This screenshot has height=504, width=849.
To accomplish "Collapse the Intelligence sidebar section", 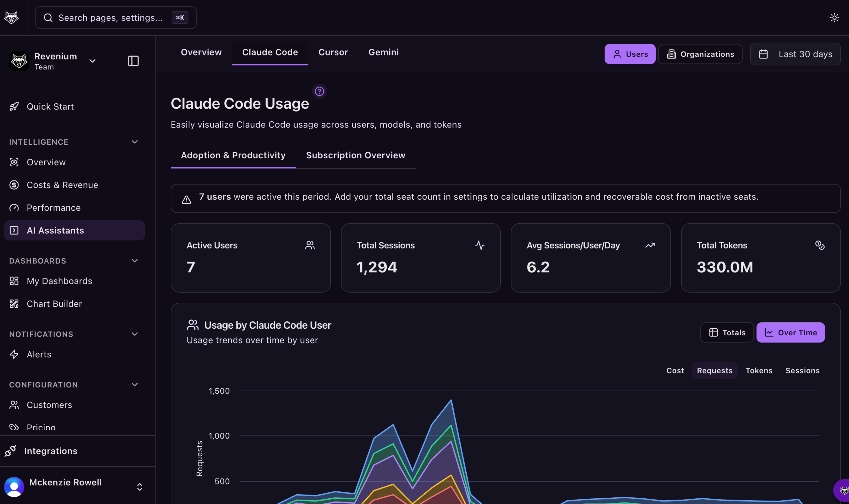I will (x=135, y=142).
